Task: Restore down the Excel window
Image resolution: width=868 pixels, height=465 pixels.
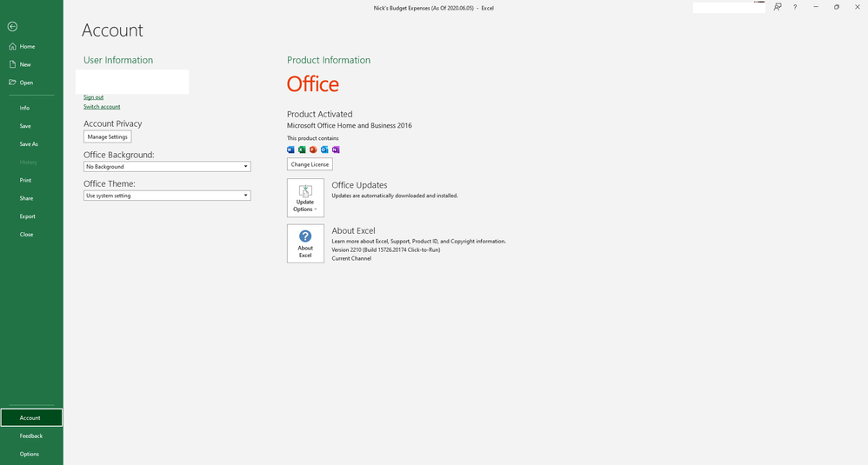Action: [x=837, y=7]
